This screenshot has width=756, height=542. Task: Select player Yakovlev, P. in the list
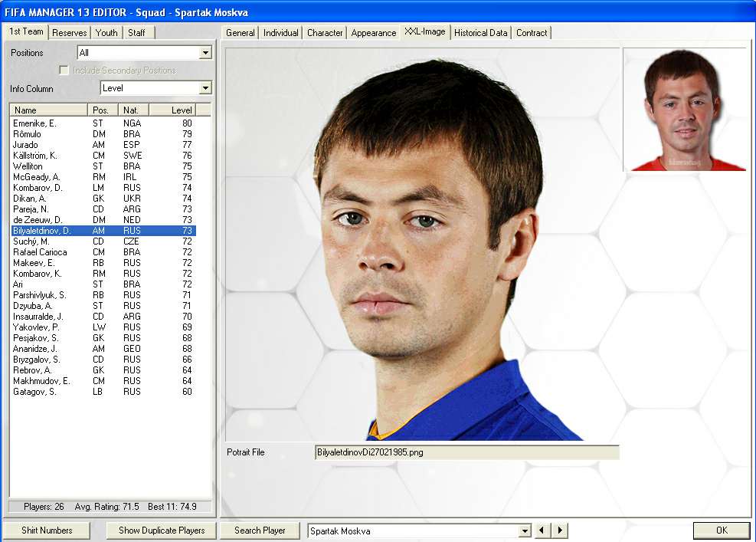pos(103,327)
